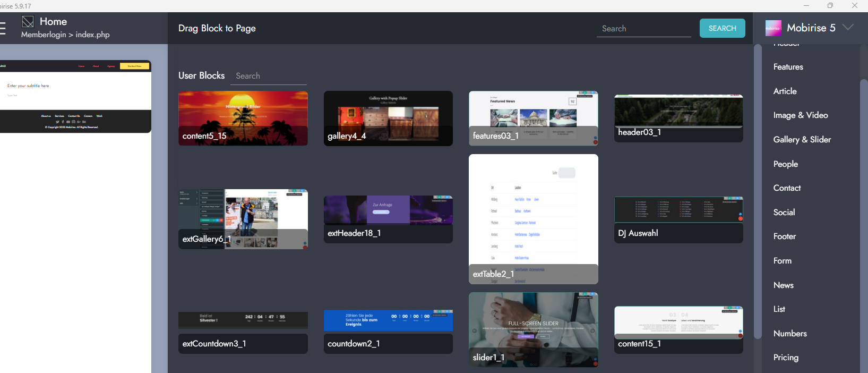Open the hamburger main menu
This screenshot has width=868, height=373.
(3, 28)
